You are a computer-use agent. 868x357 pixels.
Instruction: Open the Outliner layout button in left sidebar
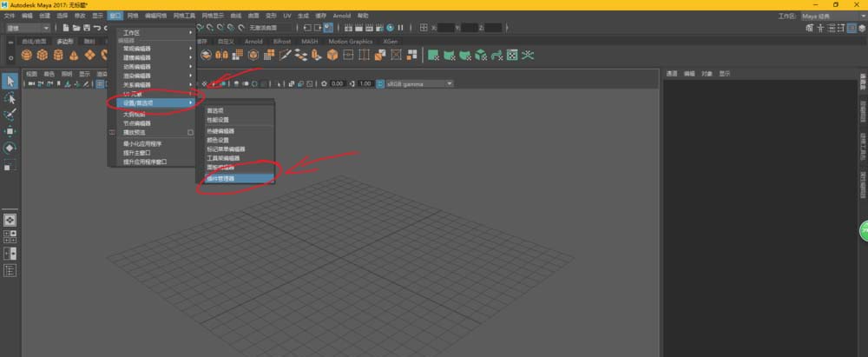pyautogui.click(x=10, y=270)
